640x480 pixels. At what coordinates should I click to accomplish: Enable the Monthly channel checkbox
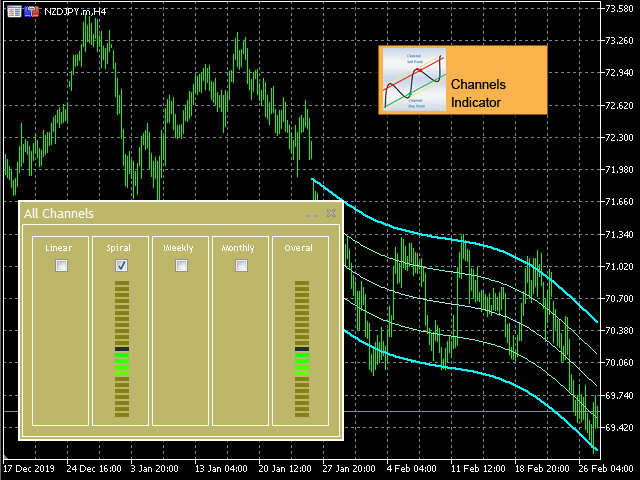tap(241, 266)
